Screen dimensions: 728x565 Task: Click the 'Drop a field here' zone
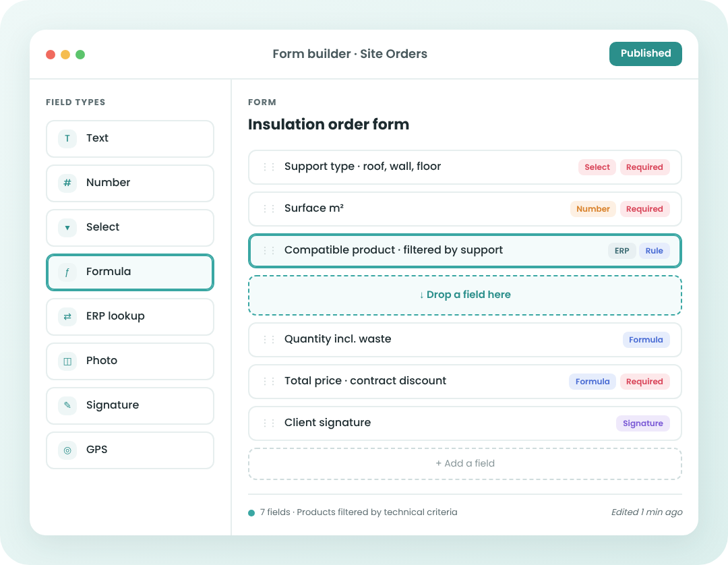tap(464, 295)
